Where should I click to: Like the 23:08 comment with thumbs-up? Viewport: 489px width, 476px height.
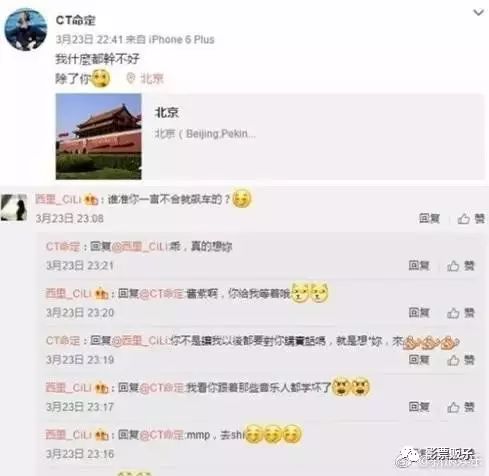tap(471, 219)
